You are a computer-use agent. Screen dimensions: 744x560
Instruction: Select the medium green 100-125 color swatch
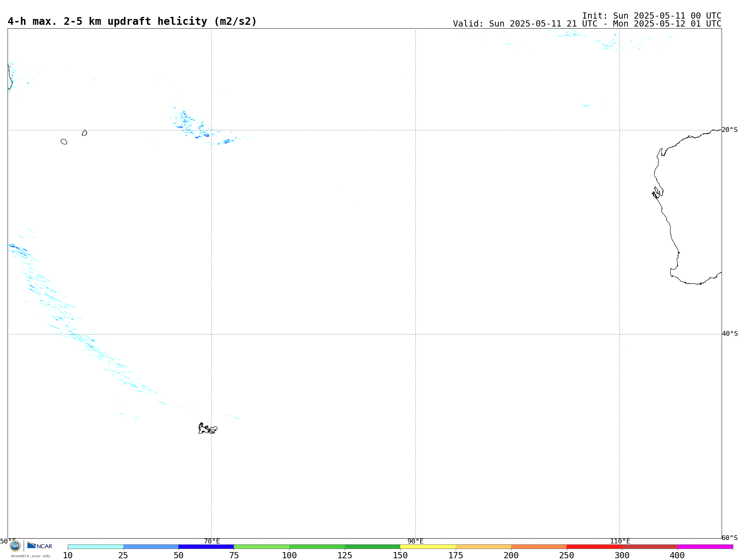317,547
